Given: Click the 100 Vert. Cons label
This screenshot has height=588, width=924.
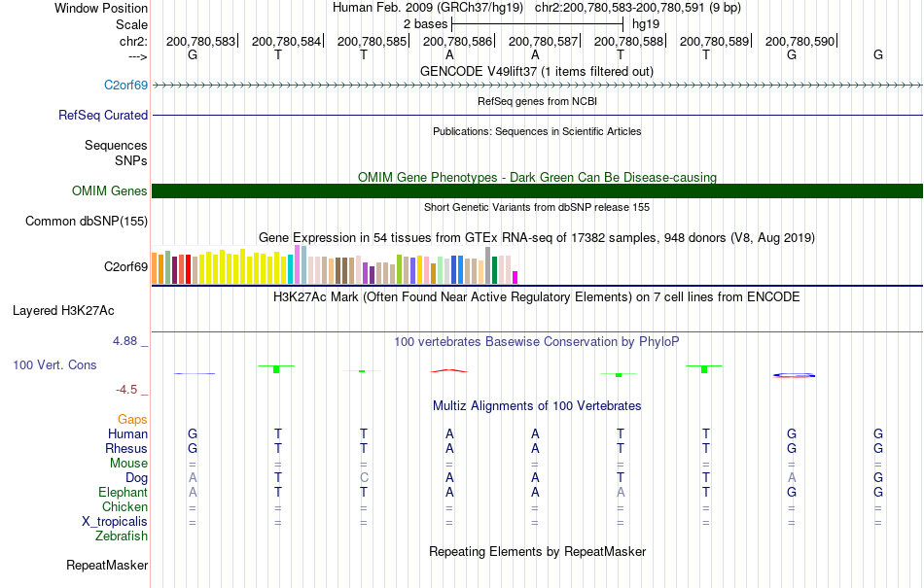Looking at the screenshot, I should [x=54, y=364].
